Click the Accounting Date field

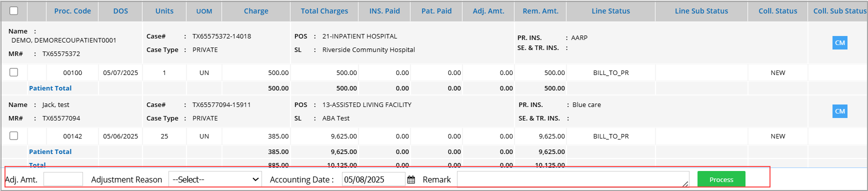[x=373, y=179]
